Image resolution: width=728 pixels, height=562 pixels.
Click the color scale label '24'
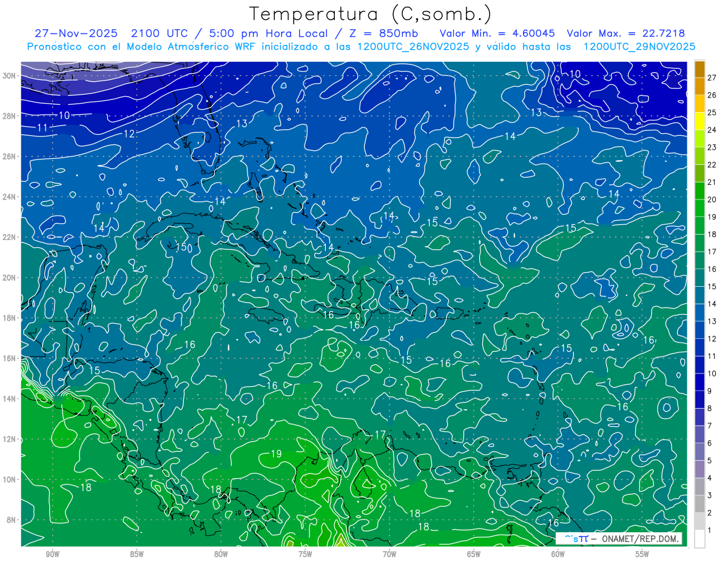coord(712,130)
